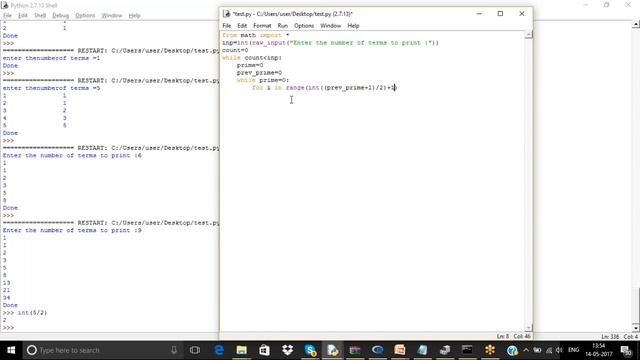Viewport: 640px width, 360px height.
Task: Open the Options menu in Python Shell
Action: coord(85,16)
